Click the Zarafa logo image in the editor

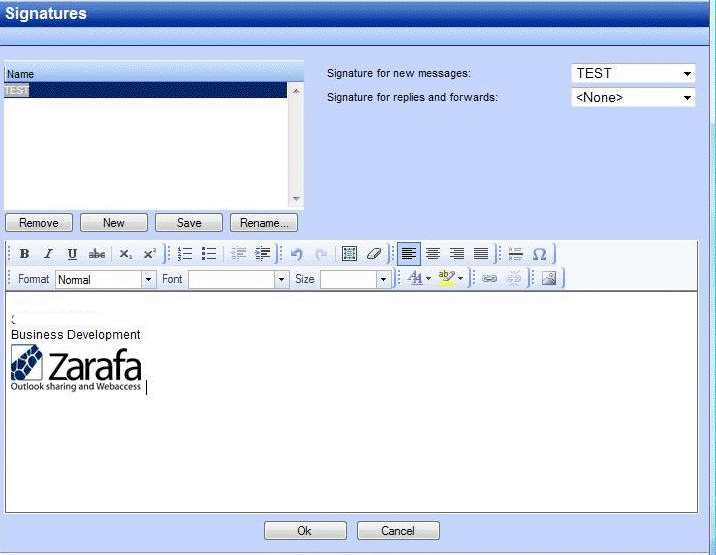coord(76,368)
